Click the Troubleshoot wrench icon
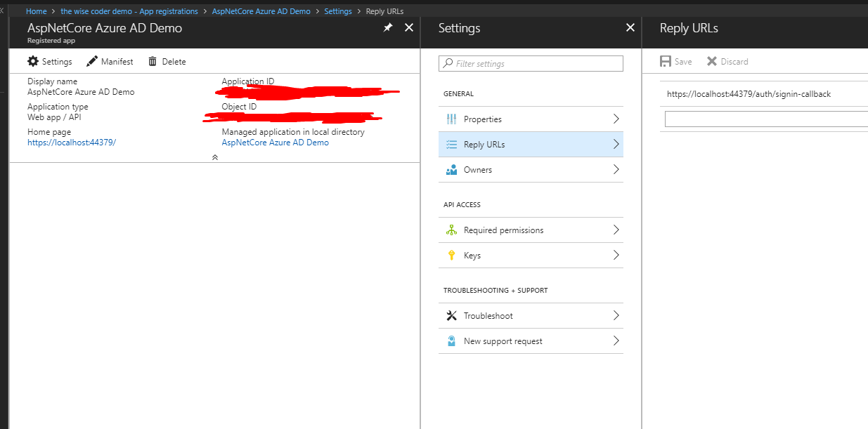This screenshot has width=868, height=429. point(451,316)
